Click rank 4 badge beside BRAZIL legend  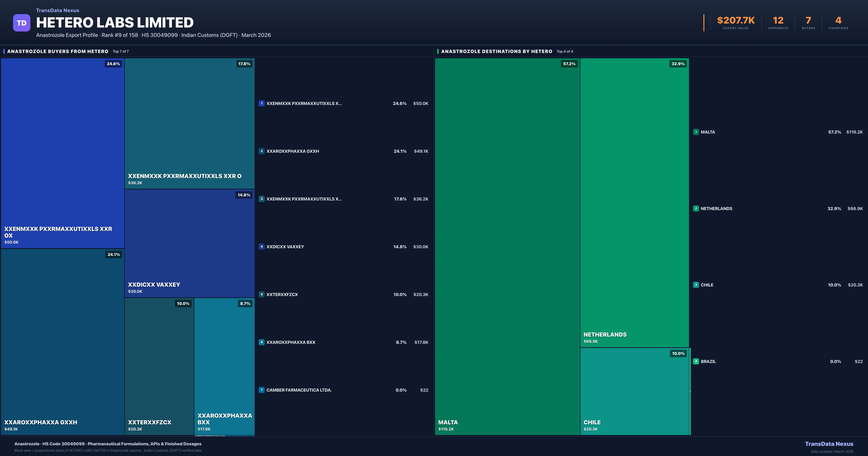[x=696, y=361]
